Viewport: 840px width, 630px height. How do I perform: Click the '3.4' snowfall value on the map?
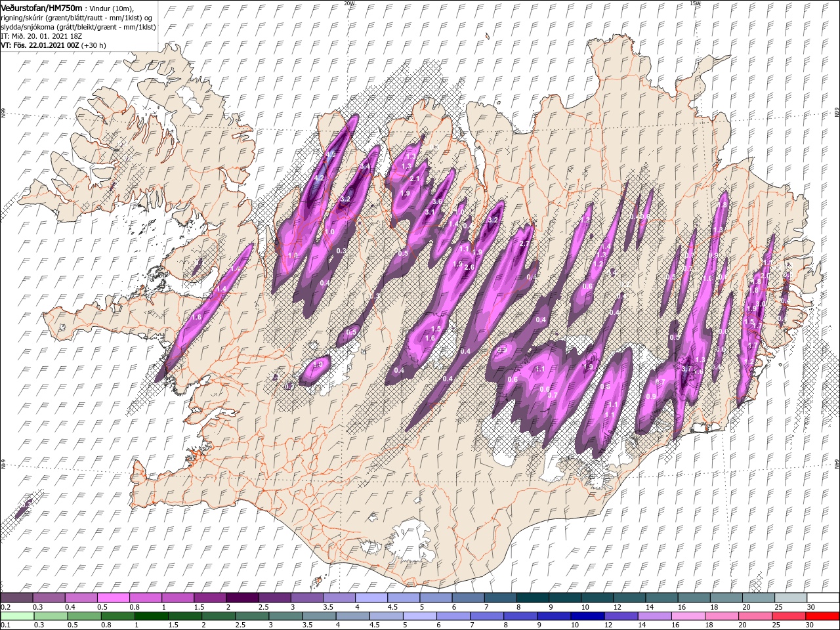pyautogui.click(x=366, y=167)
